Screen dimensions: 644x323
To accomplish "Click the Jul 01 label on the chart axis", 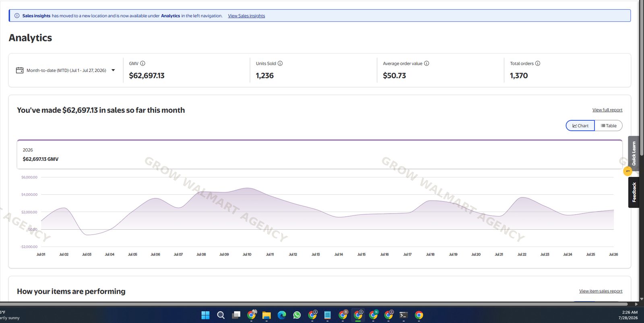I will (41, 255).
